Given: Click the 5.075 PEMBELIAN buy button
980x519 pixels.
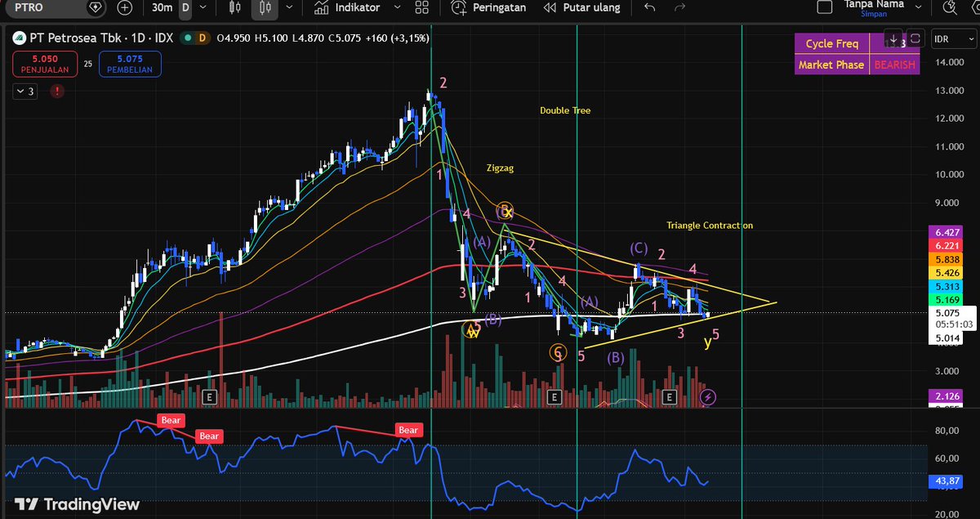Looking at the screenshot, I should 129,64.
